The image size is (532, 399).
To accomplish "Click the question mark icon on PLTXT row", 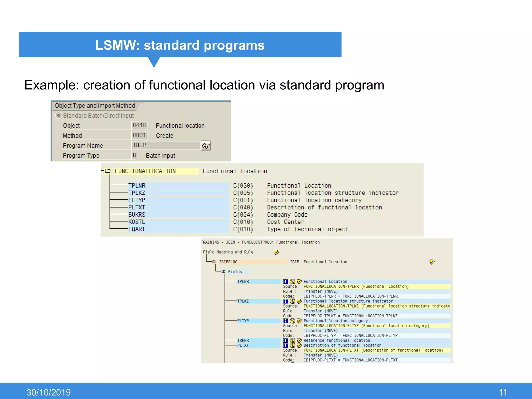I will pyautogui.click(x=292, y=345).
